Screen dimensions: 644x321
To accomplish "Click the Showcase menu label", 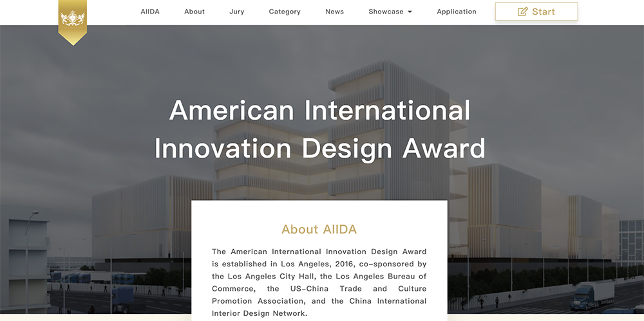I will (386, 12).
